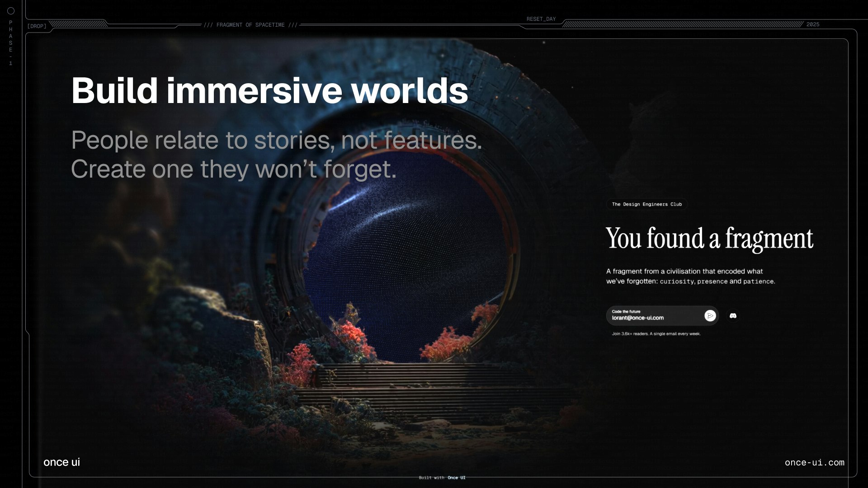Select the RESET_DAY label
The height and width of the screenshot is (488, 868).
(x=541, y=19)
